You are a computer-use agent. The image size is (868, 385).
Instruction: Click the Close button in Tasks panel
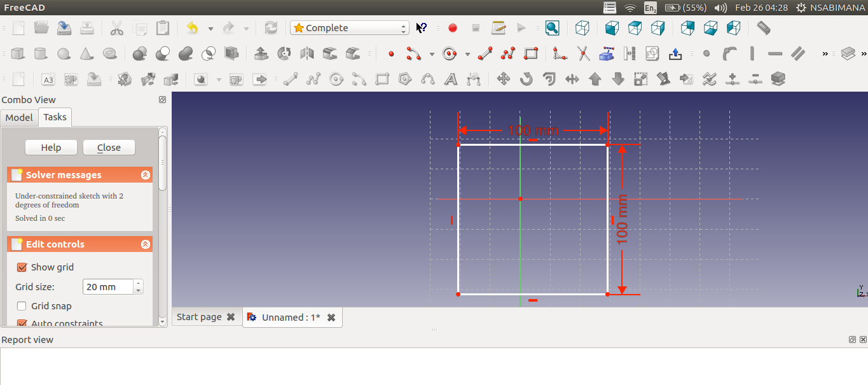coord(109,148)
